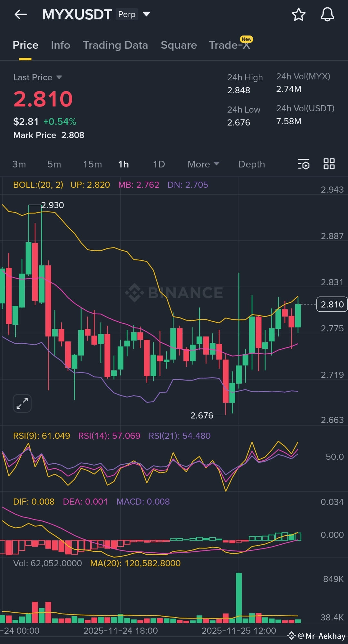Expand the MYXUSDT pair selector arrow

[147, 14]
